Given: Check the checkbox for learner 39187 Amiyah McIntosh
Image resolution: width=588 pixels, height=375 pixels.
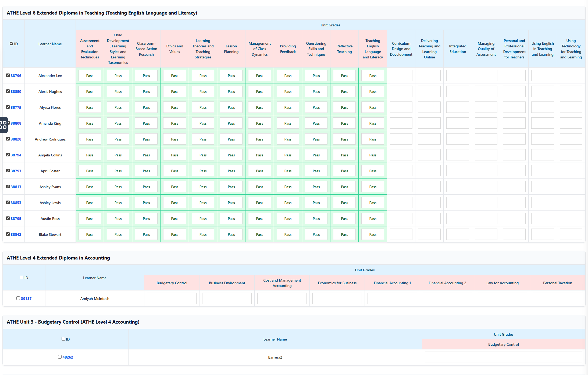Looking at the screenshot, I should (18, 298).
